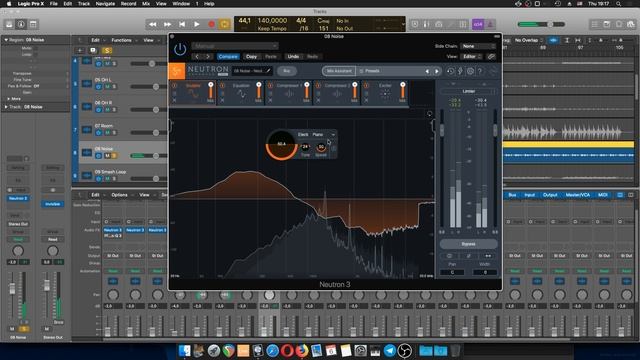The width and height of the screenshot is (640, 360).
Task: Click the Buy button in Neutron
Action: [287, 71]
